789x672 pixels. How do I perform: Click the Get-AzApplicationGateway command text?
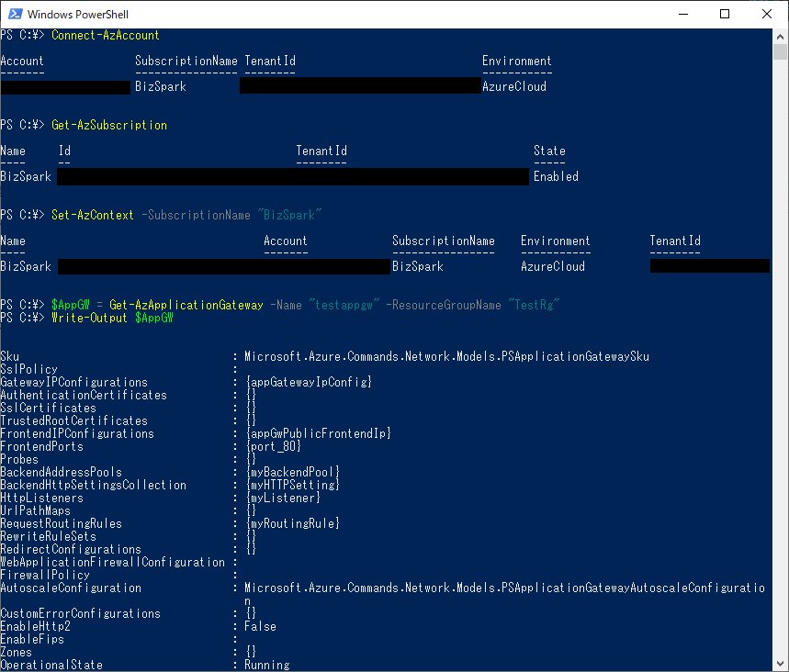(186, 305)
